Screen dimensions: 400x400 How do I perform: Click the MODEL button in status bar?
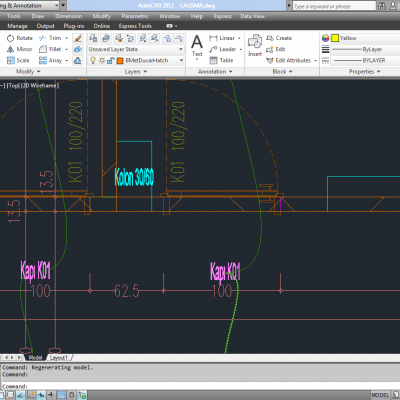click(380, 395)
